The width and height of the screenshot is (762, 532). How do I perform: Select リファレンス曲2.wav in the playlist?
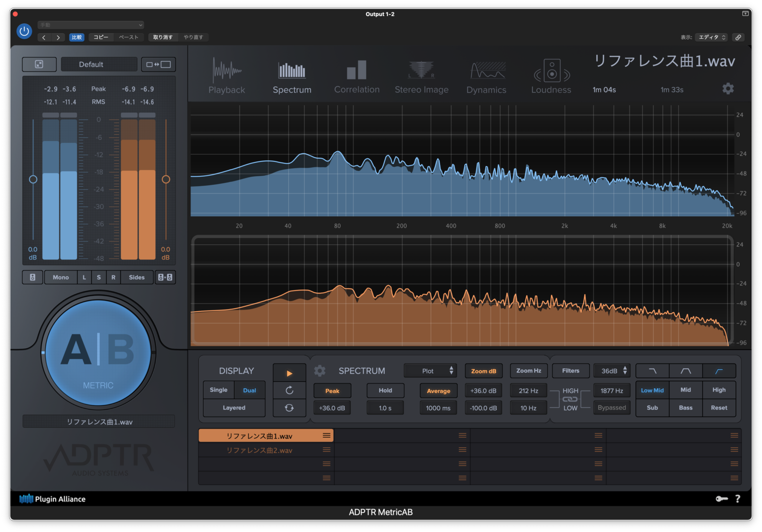click(x=260, y=450)
